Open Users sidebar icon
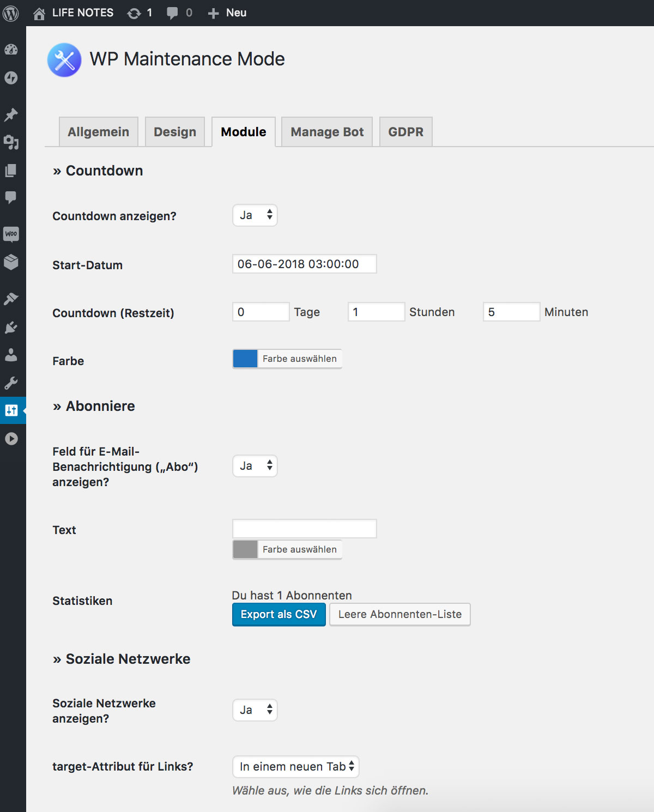 pos(11,355)
